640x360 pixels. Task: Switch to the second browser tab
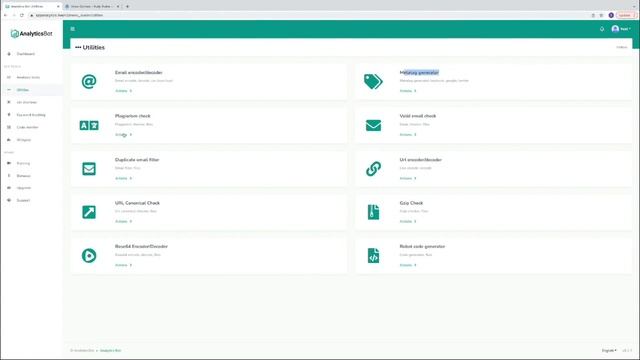point(93,7)
